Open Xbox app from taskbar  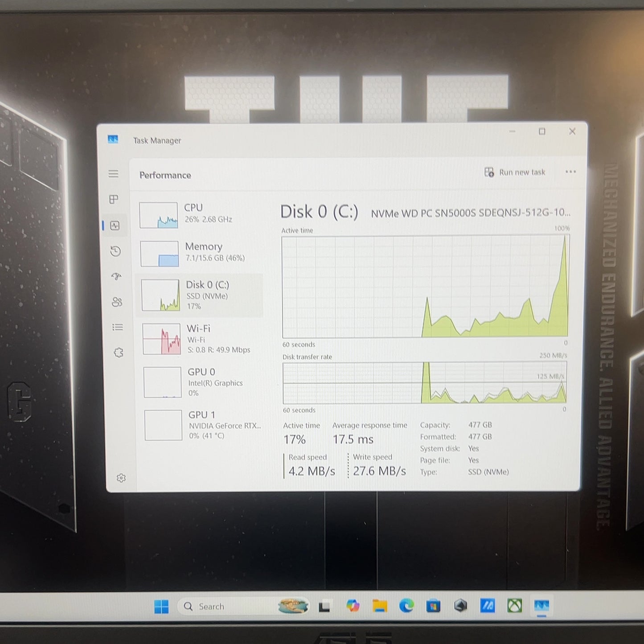pyautogui.click(x=515, y=606)
